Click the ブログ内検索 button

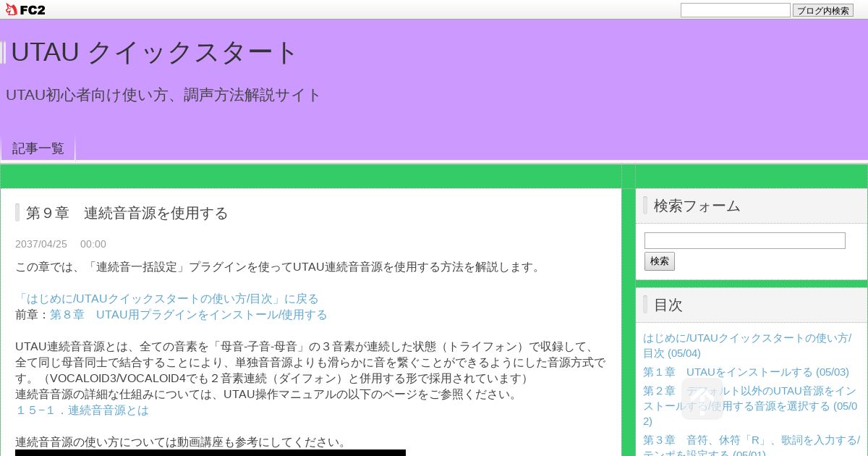point(822,10)
